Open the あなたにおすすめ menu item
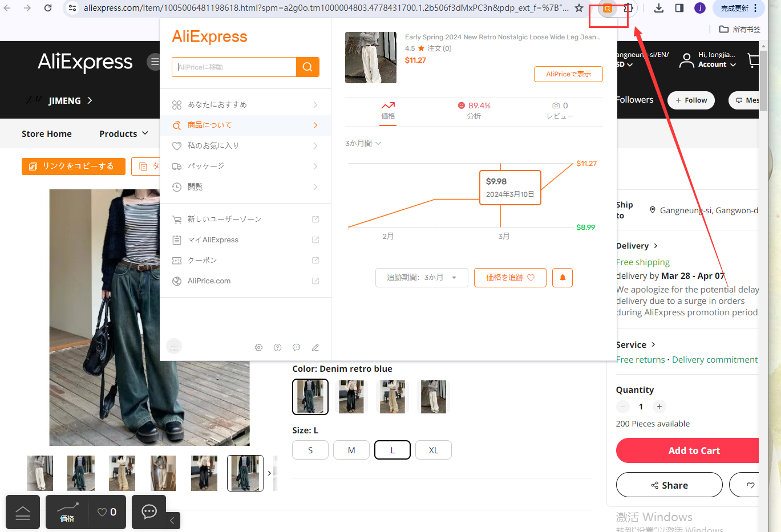This screenshot has width=781, height=532. (245, 105)
